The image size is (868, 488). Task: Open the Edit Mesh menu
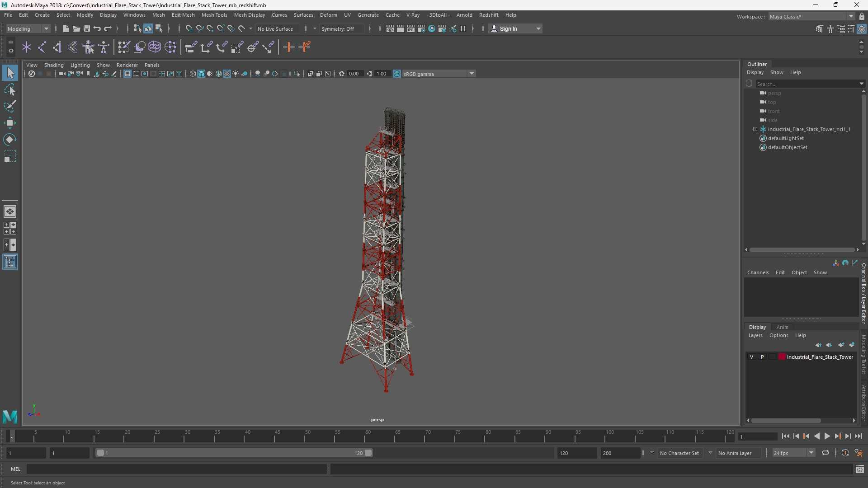(183, 15)
